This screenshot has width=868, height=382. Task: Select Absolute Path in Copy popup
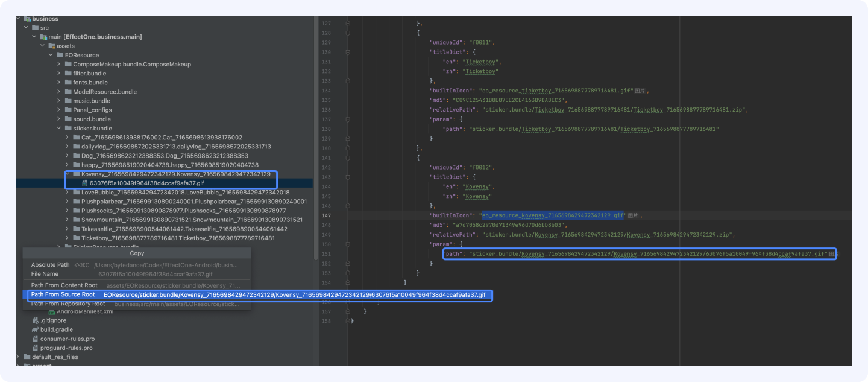tap(51, 265)
